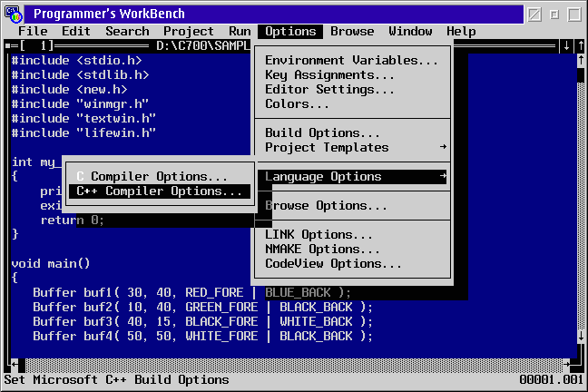This screenshot has width=588, height=392.
Task: Click the editor window close box
Action: (x=7, y=45)
